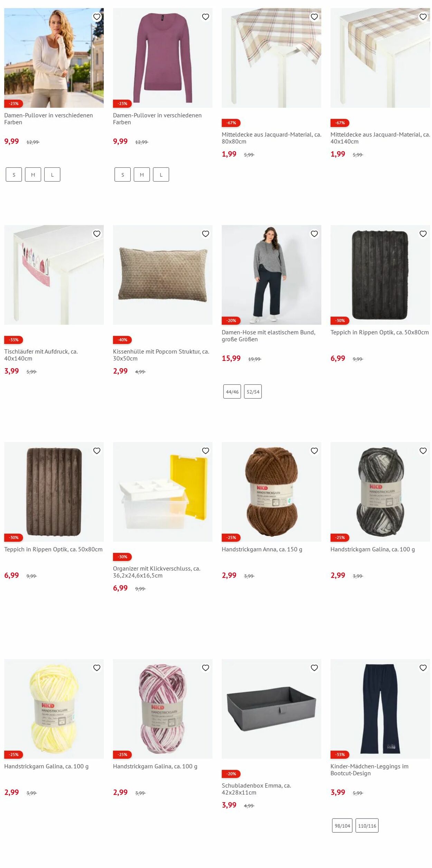The image size is (432, 868).
Task: Favorite the brown Handstrickgarn Anna heart
Action: (314, 451)
